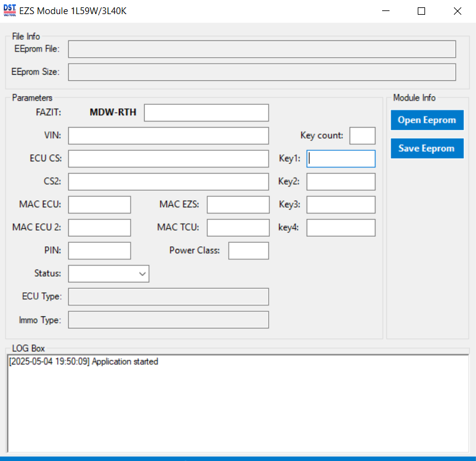Click the MAC ECU input field
476x461 pixels.
[x=99, y=205]
